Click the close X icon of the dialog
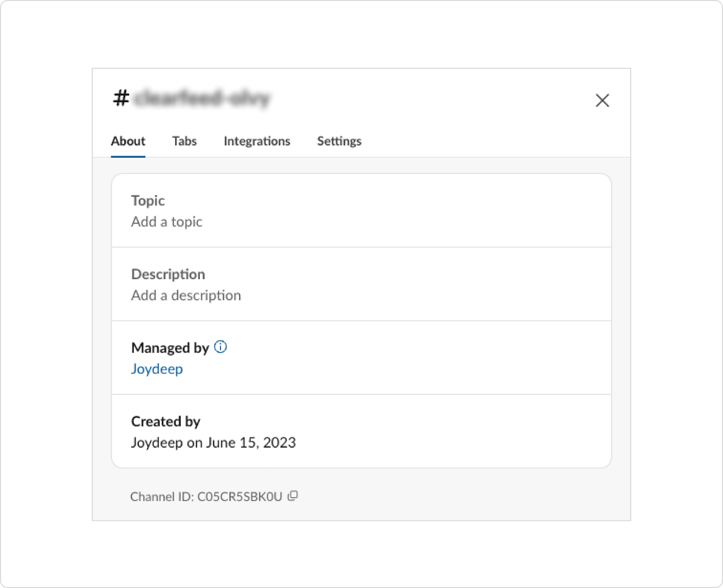The image size is (723, 588). pyautogui.click(x=603, y=100)
